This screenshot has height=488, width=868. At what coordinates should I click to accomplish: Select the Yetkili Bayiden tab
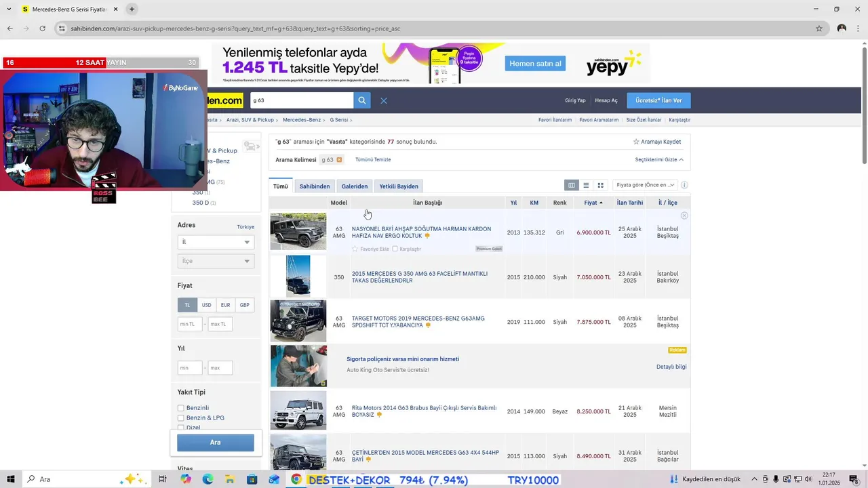point(399,186)
